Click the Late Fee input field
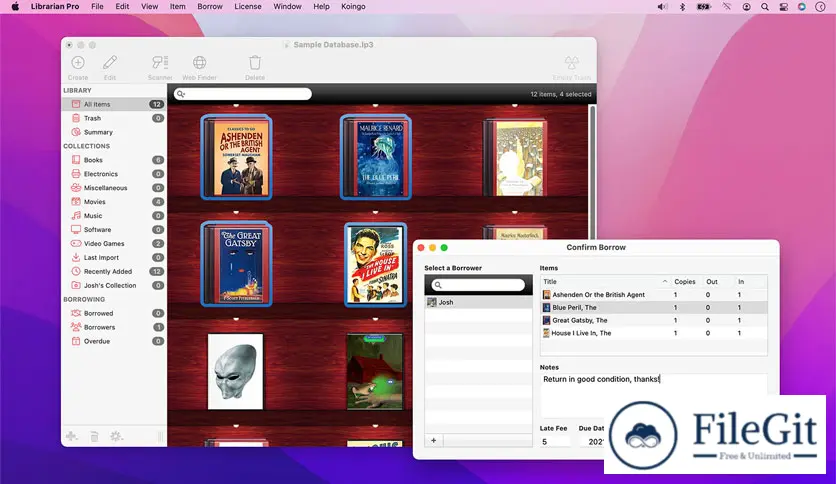Image resolution: width=836 pixels, height=484 pixels. pyautogui.click(x=554, y=441)
